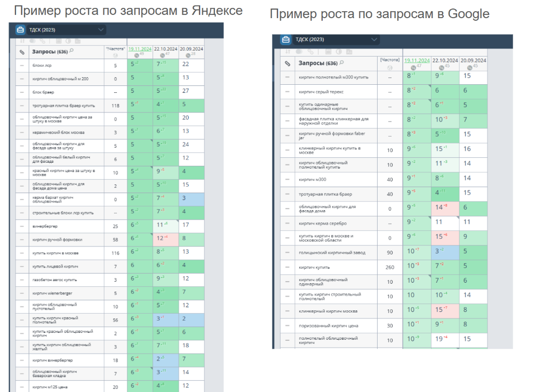Click 22.10.2024 column header in Google panel

445,60
